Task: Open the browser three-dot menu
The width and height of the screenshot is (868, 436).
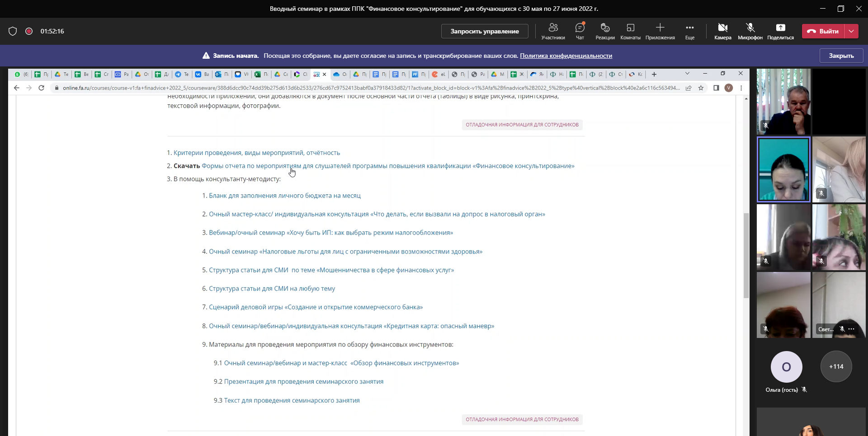Action: 741,88
